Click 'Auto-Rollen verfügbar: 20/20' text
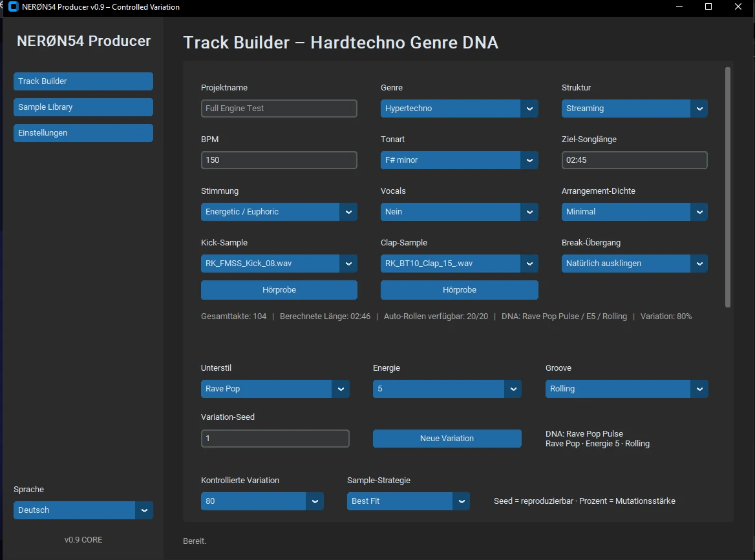Screen dimensions: 755x560 point(436,316)
